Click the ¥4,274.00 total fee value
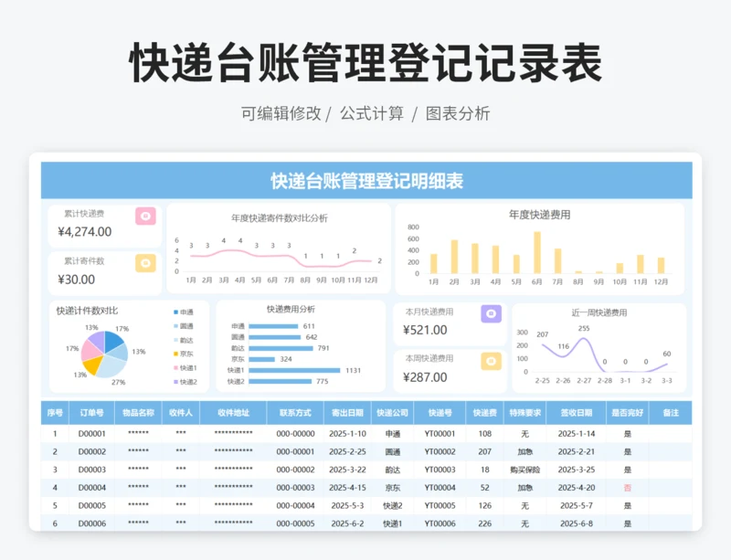Screen dimensions: 731x560 [84, 232]
